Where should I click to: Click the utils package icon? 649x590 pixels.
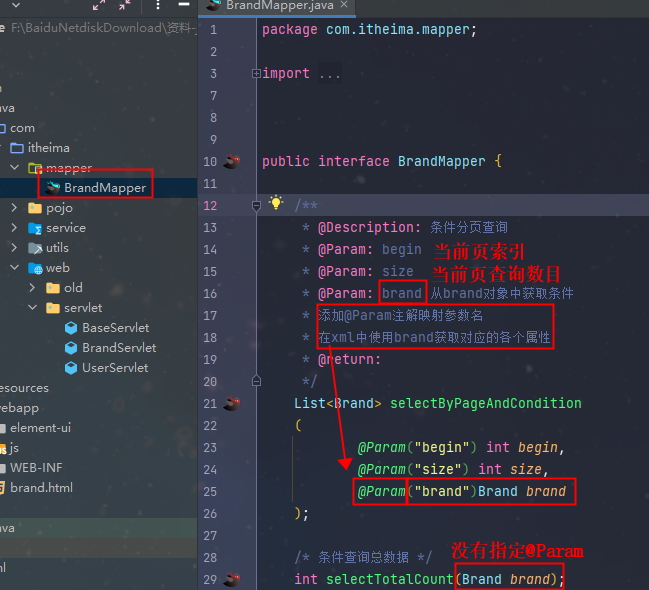coord(35,248)
